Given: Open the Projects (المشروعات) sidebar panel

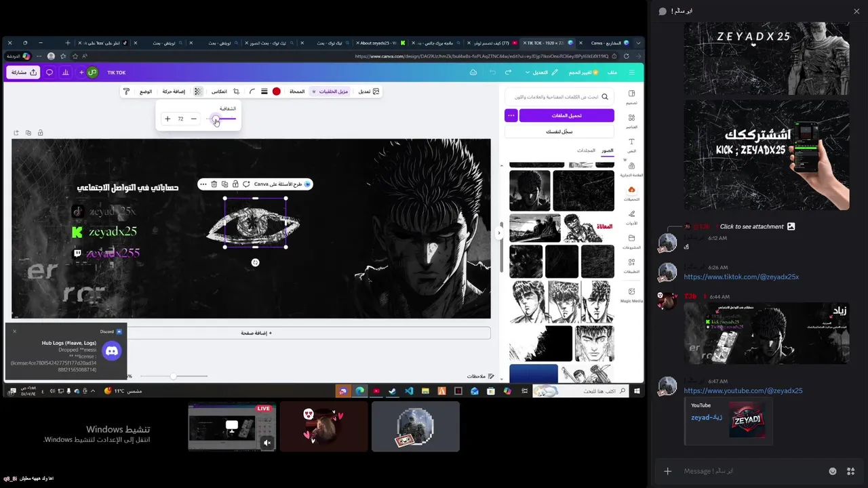Looking at the screenshot, I should pyautogui.click(x=631, y=242).
